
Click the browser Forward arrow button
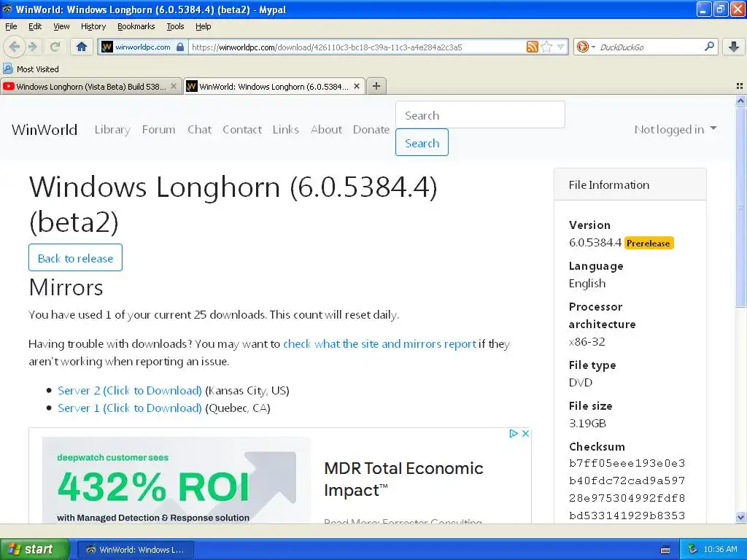[33, 47]
